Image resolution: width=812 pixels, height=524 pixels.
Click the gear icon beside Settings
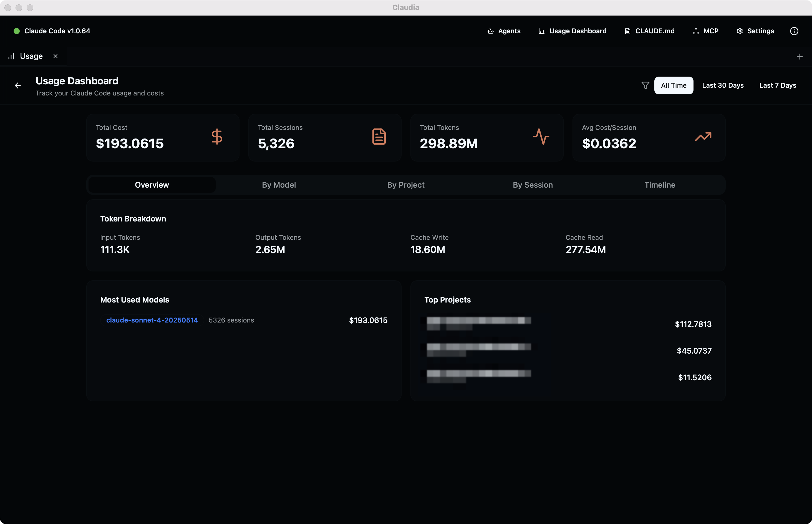pyautogui.click(x=740, y=31)
